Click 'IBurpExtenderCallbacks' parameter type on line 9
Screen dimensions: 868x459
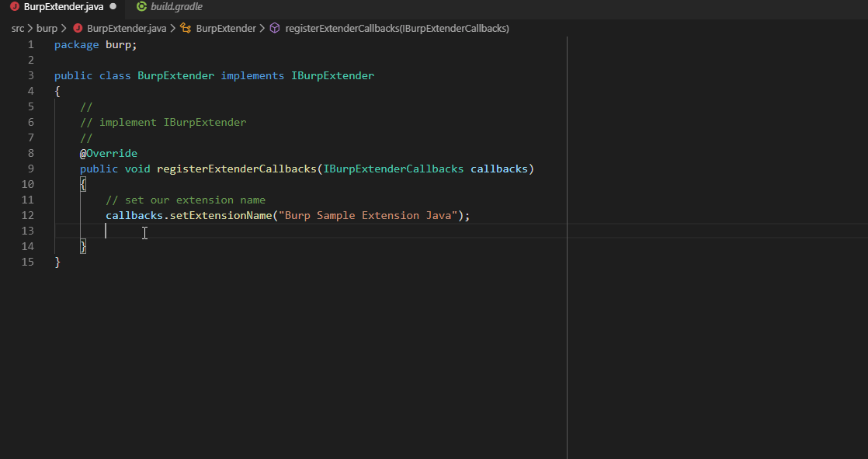(393, 169)
